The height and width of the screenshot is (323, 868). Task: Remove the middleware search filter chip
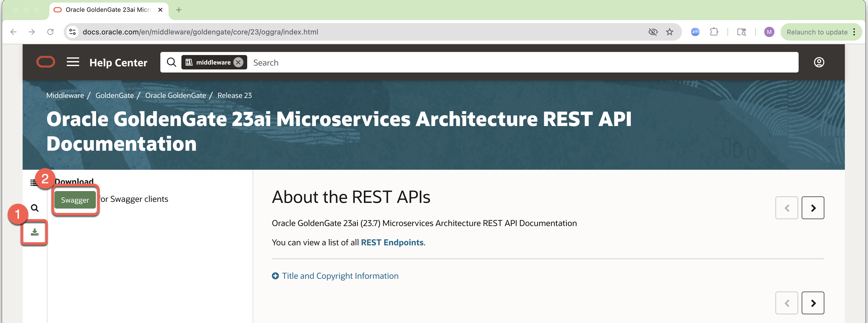(238, 62)
